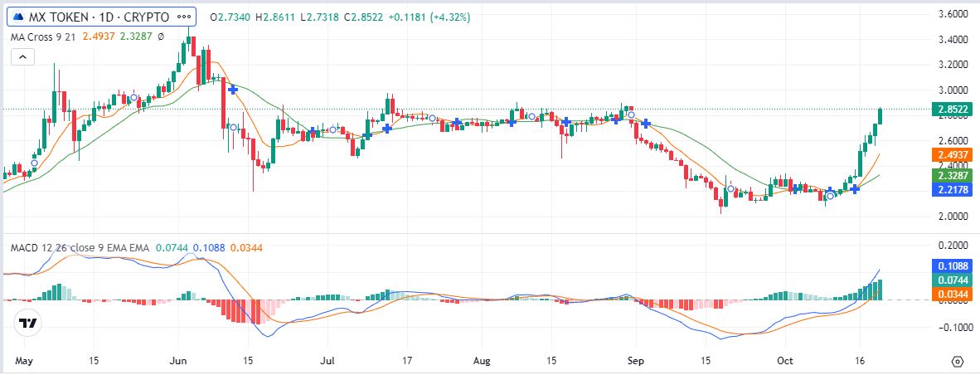Image resolution: width=980 pixels, height=375 pixels.
Task: Click the current price label 2.8522
Action: coord(951,110)
